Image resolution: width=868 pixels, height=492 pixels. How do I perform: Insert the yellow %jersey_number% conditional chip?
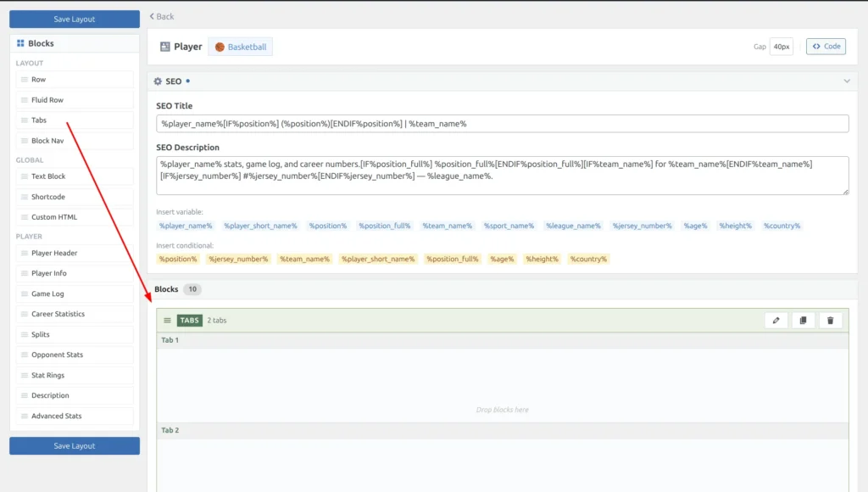(x=238, y=259)
